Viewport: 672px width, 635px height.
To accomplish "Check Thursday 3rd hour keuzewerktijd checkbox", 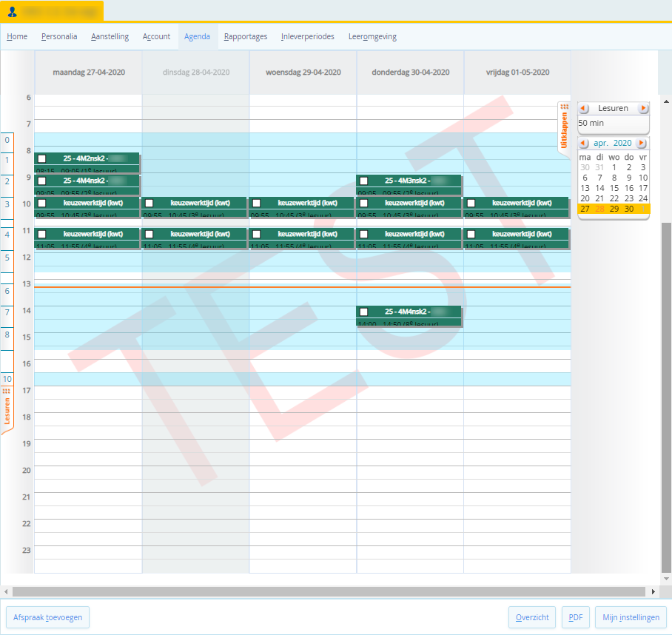I will (x=364, y=203).
